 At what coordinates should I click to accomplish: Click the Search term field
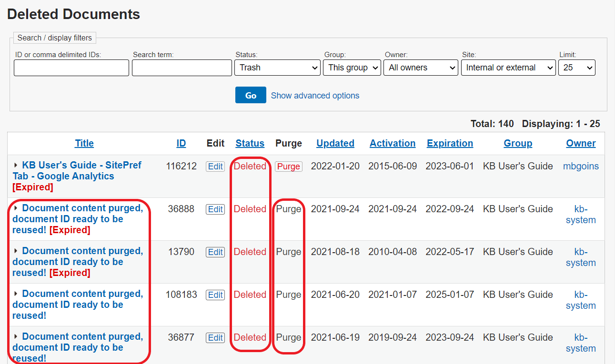(x=181, y=68)
